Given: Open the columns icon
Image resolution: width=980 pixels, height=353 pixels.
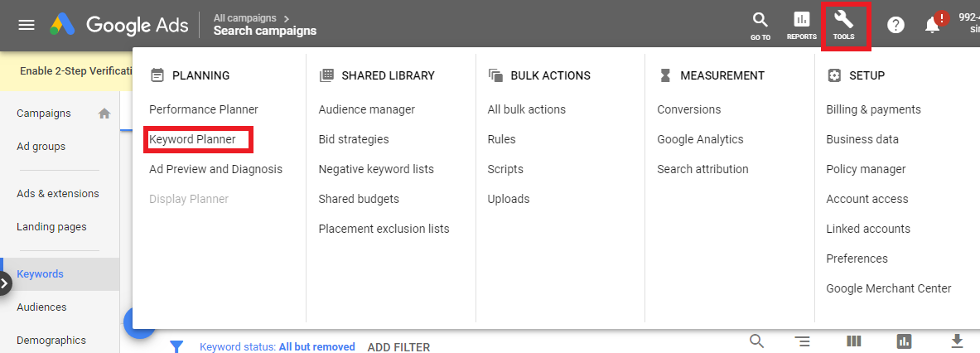Looking at the screenshot, I should pyautogui.click(x=854, y=341).
